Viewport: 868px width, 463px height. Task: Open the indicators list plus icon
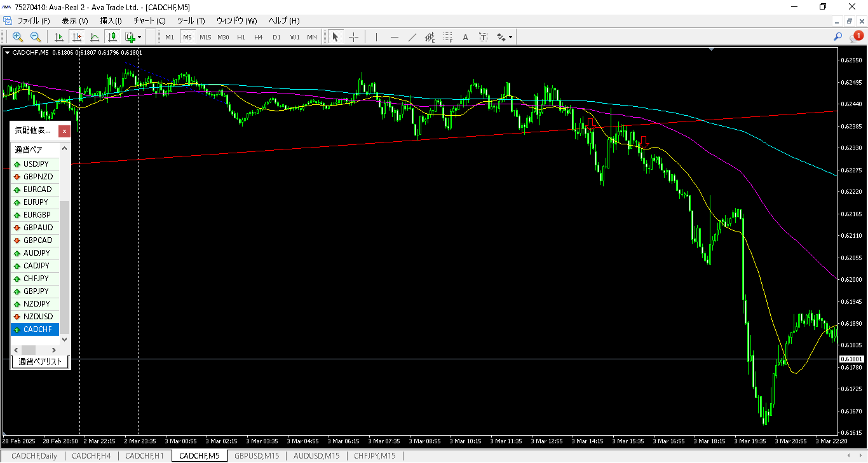tap(130, 37)
